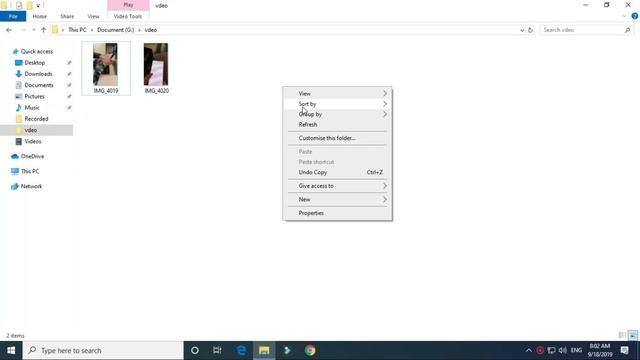Viewport: 640px width, 360px height.
Task: Open the taskbar clock and date
Action: (x=600, y=351)
